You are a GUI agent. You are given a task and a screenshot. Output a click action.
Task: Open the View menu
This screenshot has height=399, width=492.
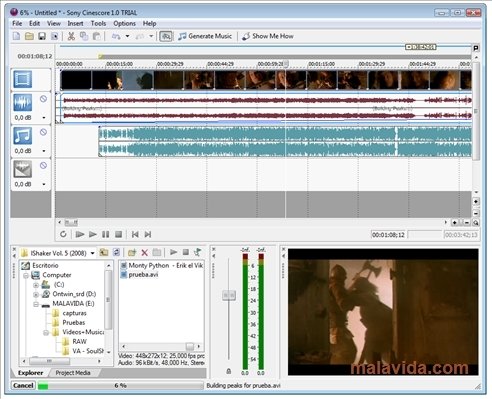click(54, 23)
